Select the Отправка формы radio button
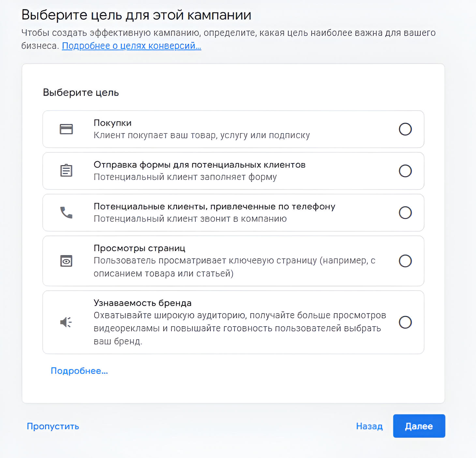Image resolution: width=476 pixels, height=458 pixels. [405, 171]
